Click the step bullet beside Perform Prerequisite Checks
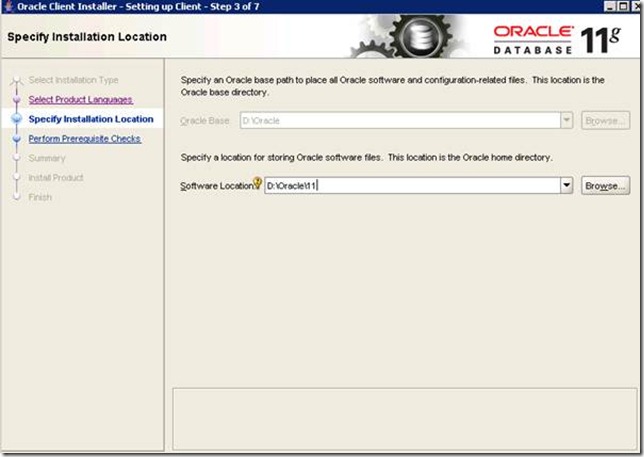This screenshot has width=644, height=457. coord(16,139)
